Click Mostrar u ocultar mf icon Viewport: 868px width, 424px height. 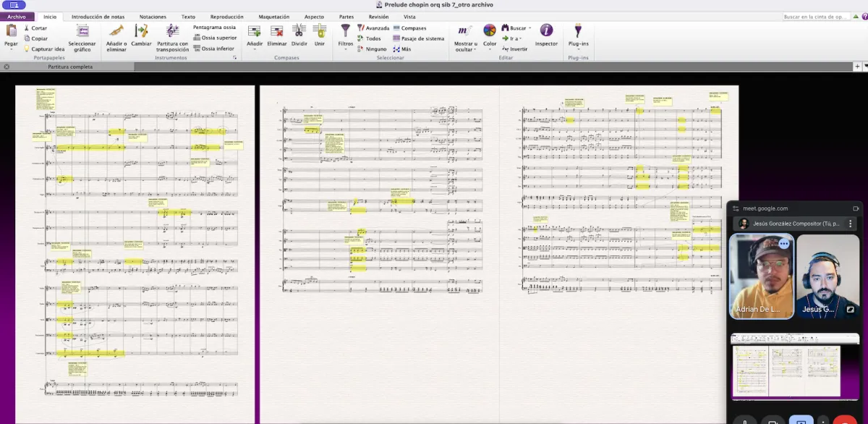pyautogui.click(x=465, y=30)
